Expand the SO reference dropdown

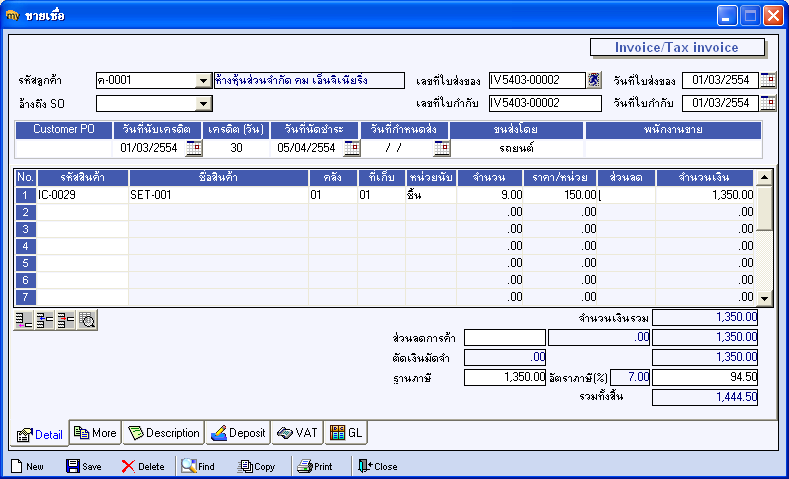tap(204, 103)
